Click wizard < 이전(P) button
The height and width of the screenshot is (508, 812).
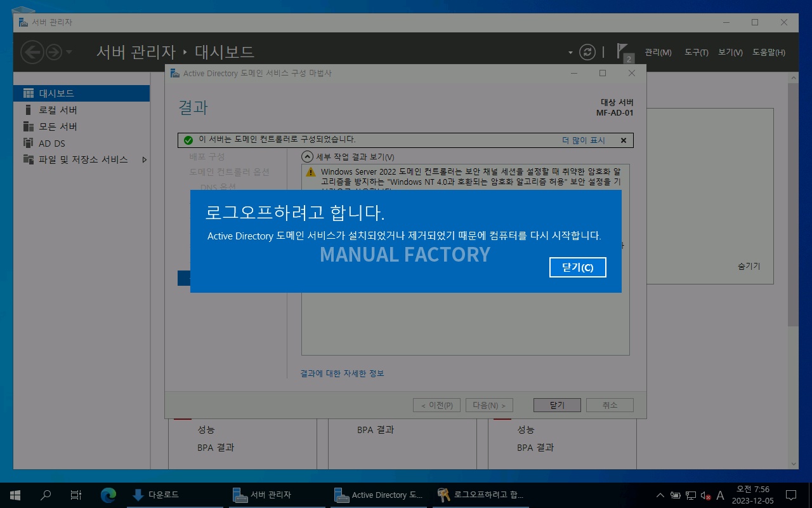pyautogui.click(x=436, y=405)
